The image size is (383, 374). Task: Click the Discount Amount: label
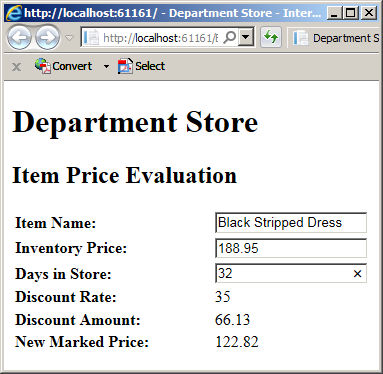click(78, 320)
